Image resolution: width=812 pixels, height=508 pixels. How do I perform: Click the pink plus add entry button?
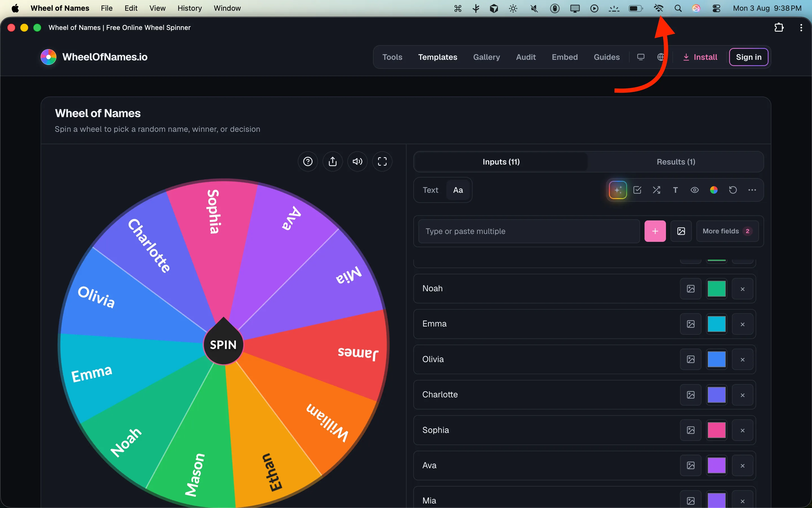tap(655, 231)
